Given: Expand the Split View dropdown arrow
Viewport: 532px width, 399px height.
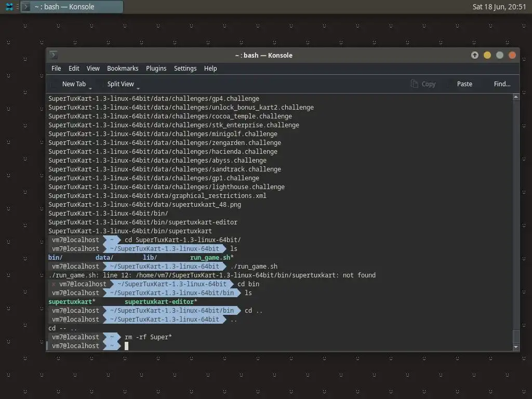Looking at the screenshot, I should pos(138,88).
